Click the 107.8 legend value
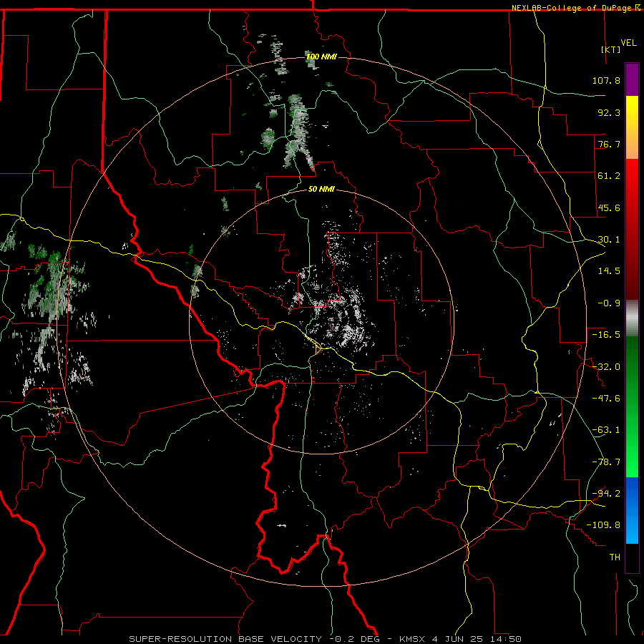The width and height of the screenshot is (644, 644). [x=606, y=80]
